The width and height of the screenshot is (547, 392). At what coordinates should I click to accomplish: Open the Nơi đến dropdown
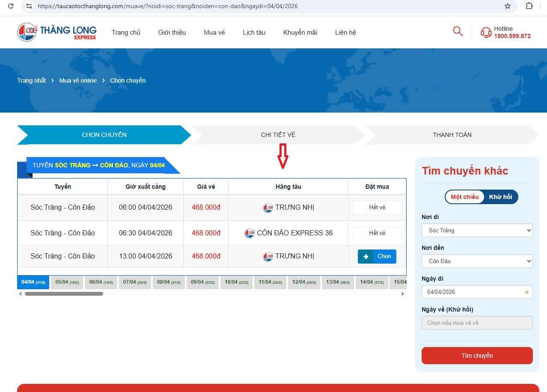click(477, 261)
